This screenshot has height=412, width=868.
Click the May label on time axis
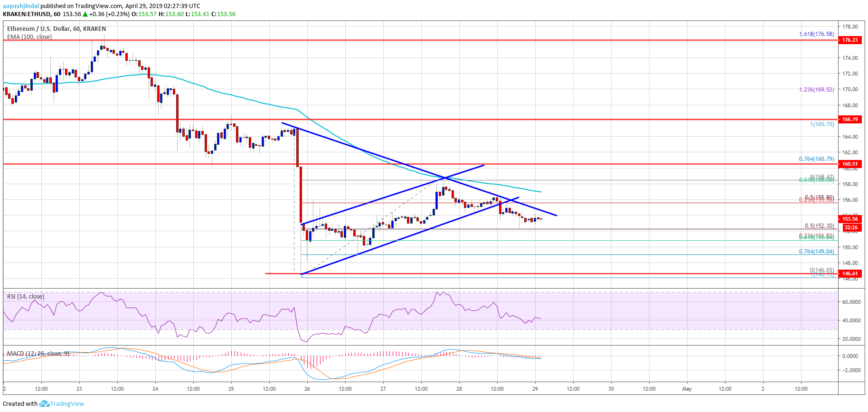click(687, 389)
